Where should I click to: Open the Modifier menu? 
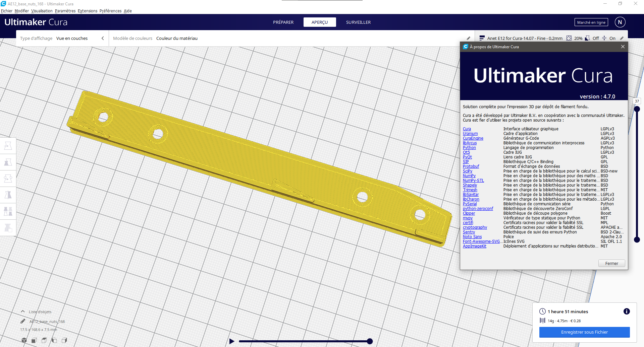[22, 11]
